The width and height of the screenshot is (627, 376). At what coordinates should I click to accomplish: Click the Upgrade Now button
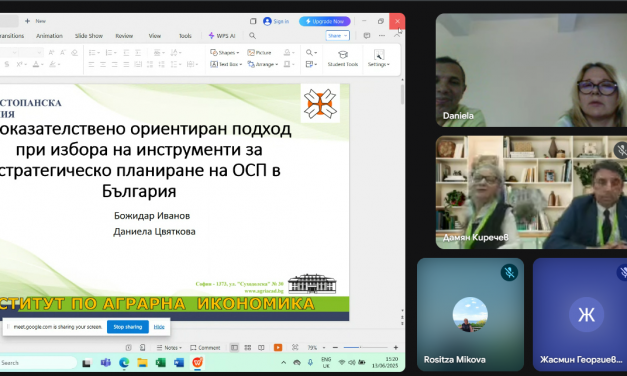coord(325,21)
